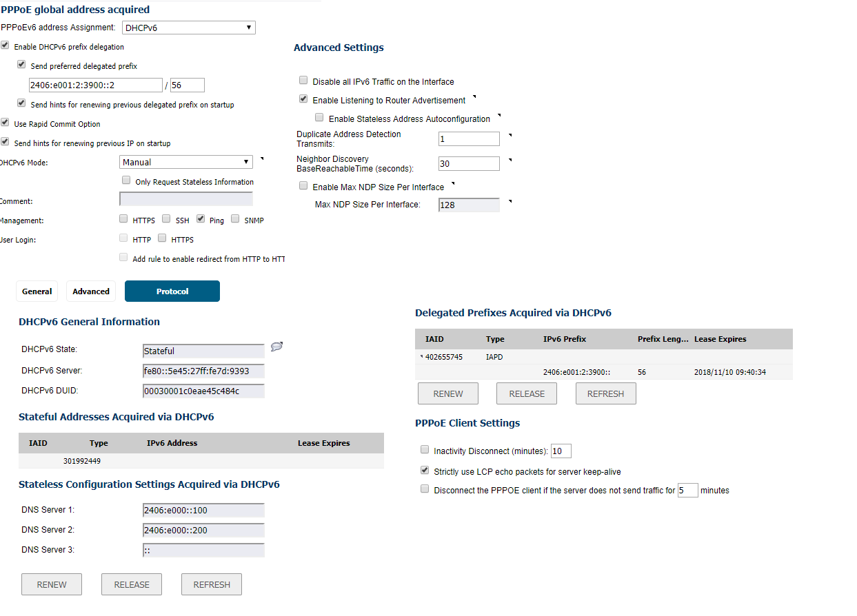Click DHCPv6 State field showing Stateful
The width and height of the screenshot is (857, 616).
[203, 351]
